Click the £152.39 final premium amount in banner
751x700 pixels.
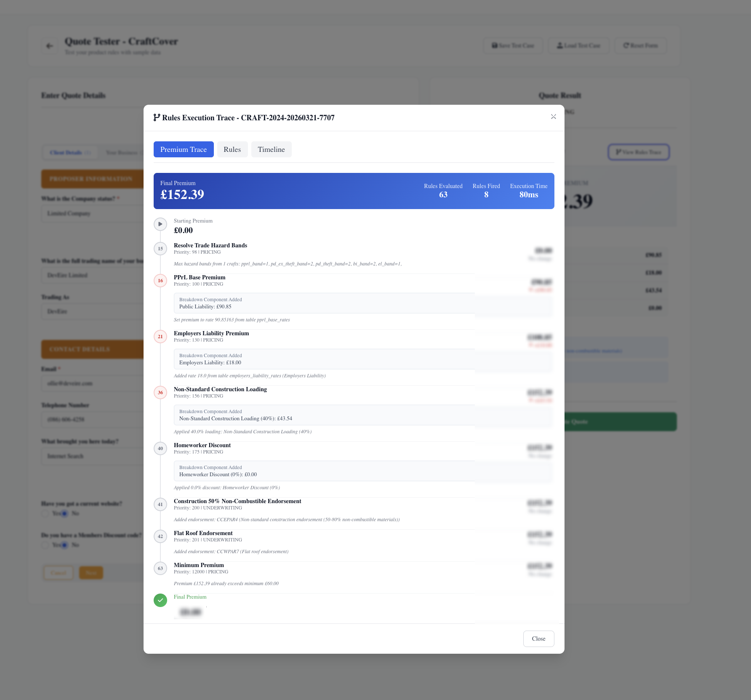pos(182,194)
